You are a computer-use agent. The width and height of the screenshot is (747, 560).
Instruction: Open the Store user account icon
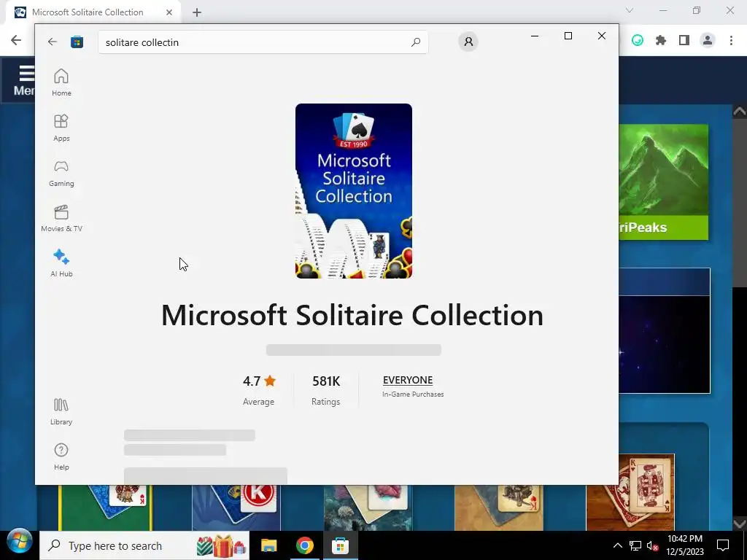tap(468, 42)
